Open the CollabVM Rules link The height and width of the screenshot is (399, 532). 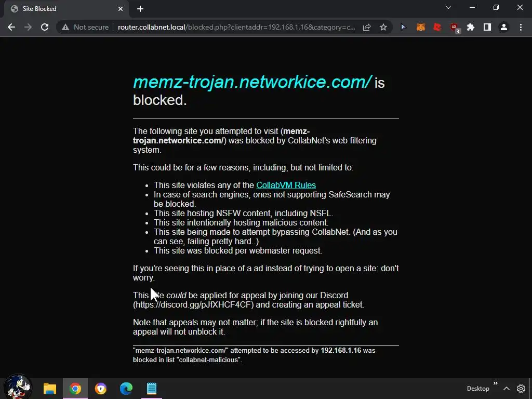(286, 185)
